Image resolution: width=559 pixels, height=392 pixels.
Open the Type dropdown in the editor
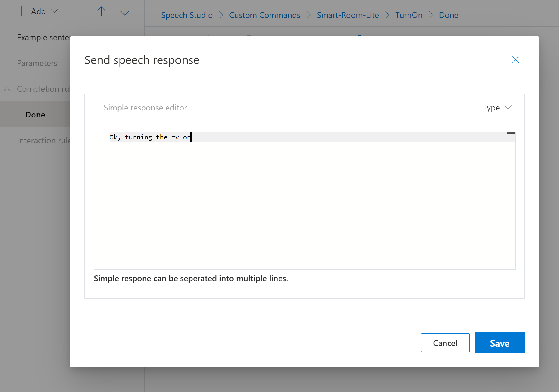pyautogui.click(x=497, y=108)
